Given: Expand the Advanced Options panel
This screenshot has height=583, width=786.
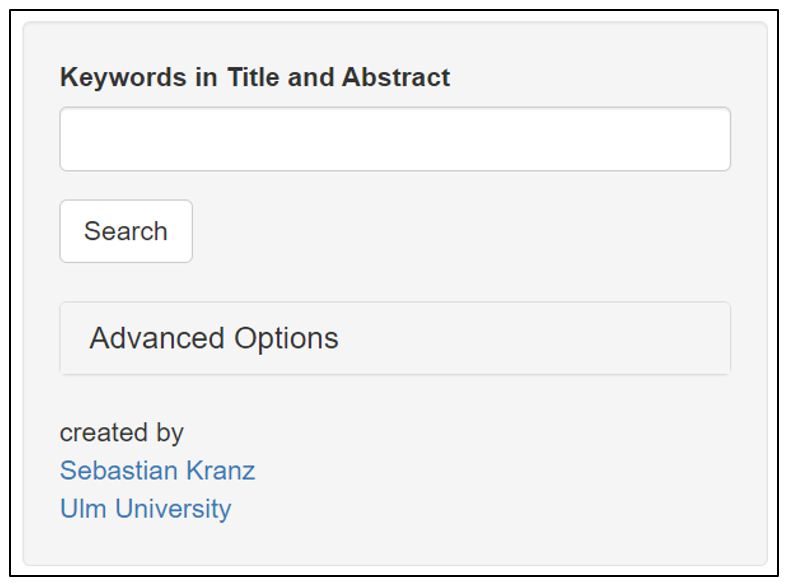Looking at the screenshot, I should point(214,338).
